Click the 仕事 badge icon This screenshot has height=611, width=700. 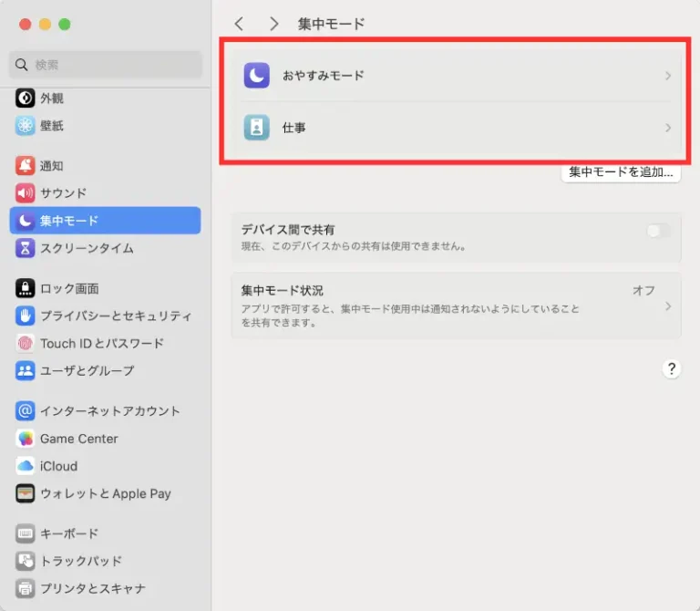257,128
